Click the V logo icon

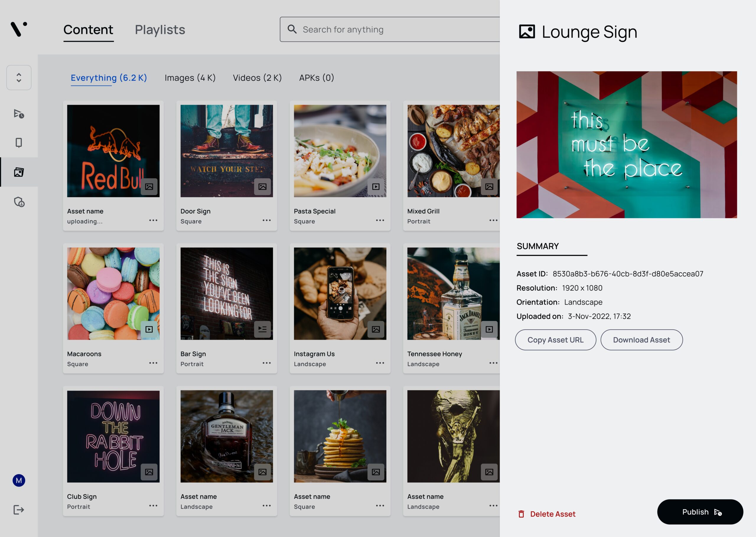click(x=19, y=29)
